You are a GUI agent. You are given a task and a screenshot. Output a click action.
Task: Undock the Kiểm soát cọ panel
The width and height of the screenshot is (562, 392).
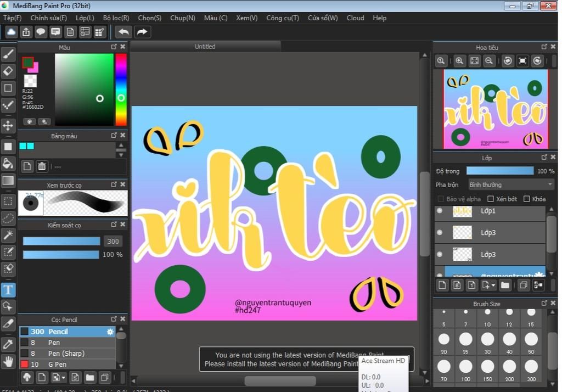[x=114, y=224]
